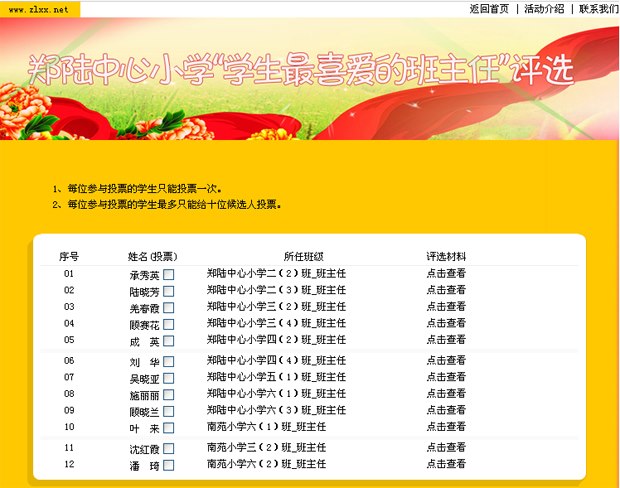The height and width of the screenshot is (488, 620).
Task: Click 联系我们 in the top navigation
Action: (x=598, y=8)
